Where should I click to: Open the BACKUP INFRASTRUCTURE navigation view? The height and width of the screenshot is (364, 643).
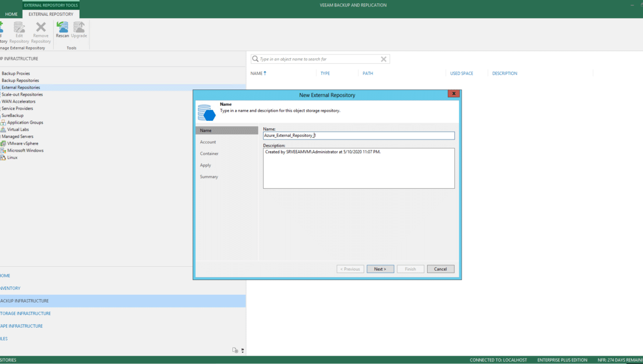[x=123, y=301]
